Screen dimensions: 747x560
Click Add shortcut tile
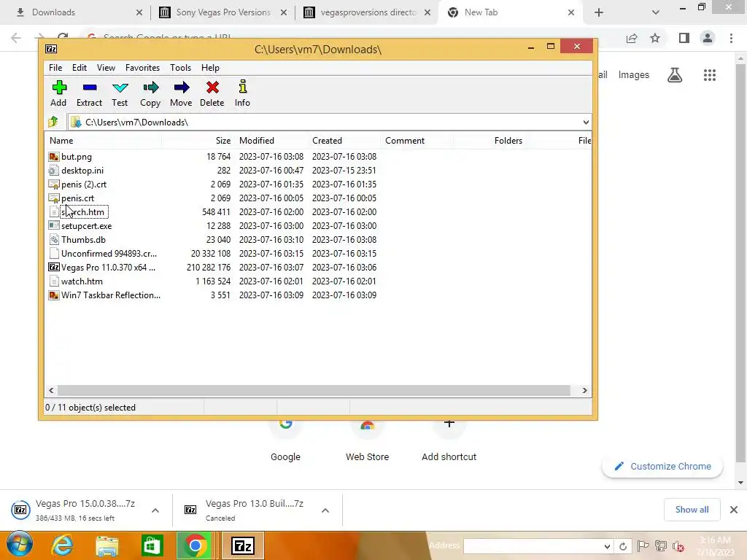coord(449,440)
